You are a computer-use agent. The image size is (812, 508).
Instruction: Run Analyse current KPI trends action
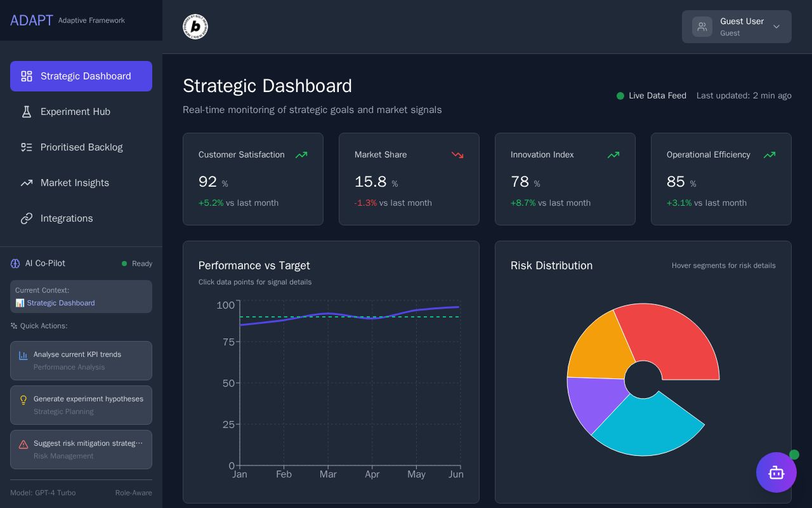coord(81,361)
